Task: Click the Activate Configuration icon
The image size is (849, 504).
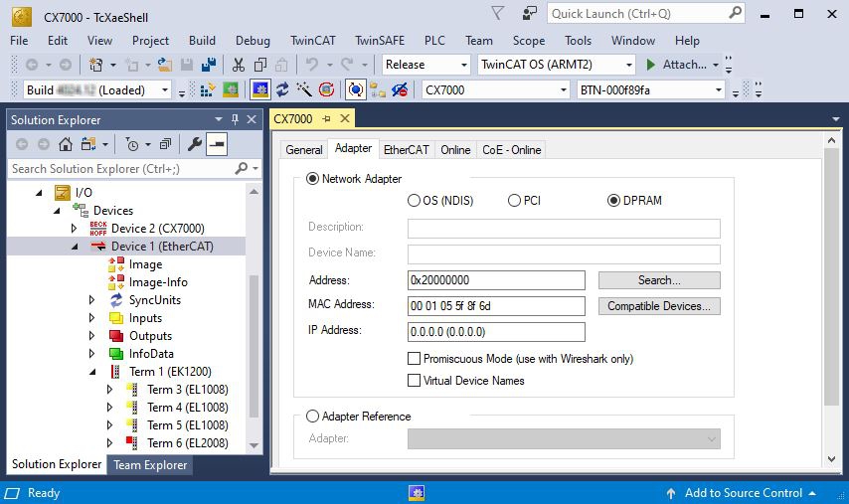Action: click(208, 89)
